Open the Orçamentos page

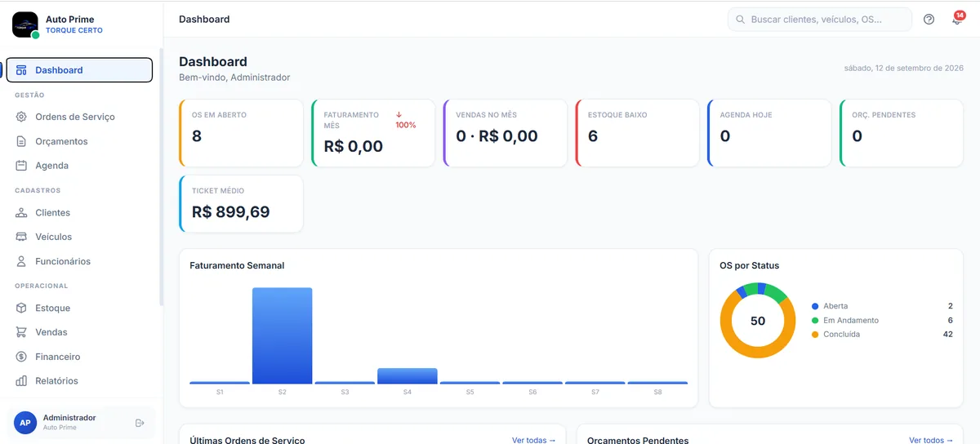point(79,141)
